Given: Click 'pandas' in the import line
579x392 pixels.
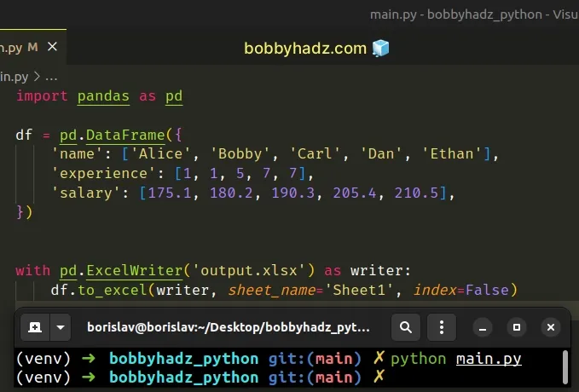Looking at the screenshot, I should pyautogui.click(x=103, y=96).
